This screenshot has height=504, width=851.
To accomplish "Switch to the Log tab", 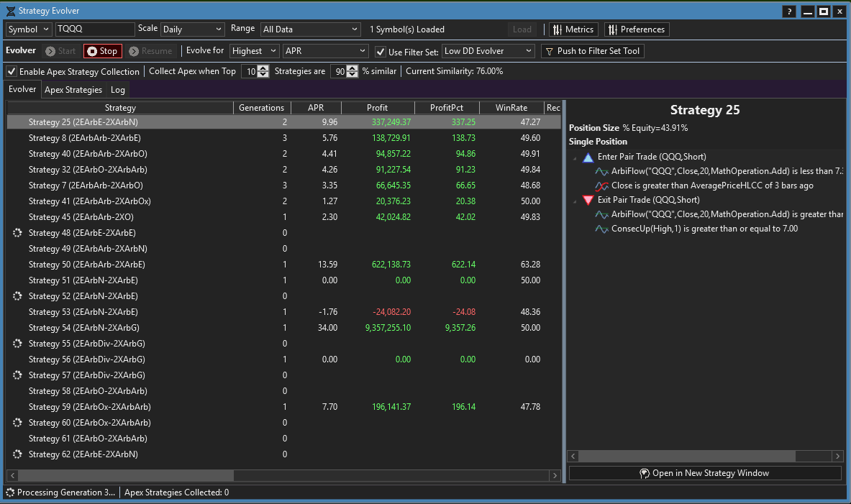I will click(117, 90).
